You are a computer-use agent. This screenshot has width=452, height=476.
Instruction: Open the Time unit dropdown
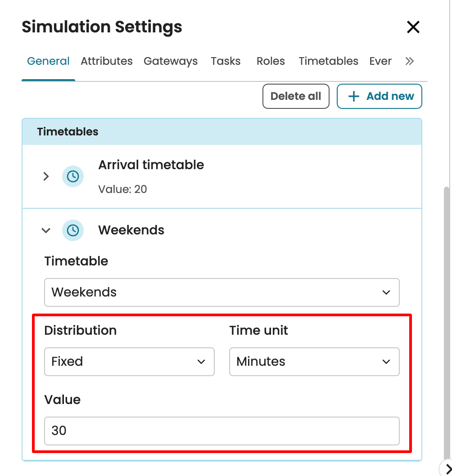(x=314, y=362)
